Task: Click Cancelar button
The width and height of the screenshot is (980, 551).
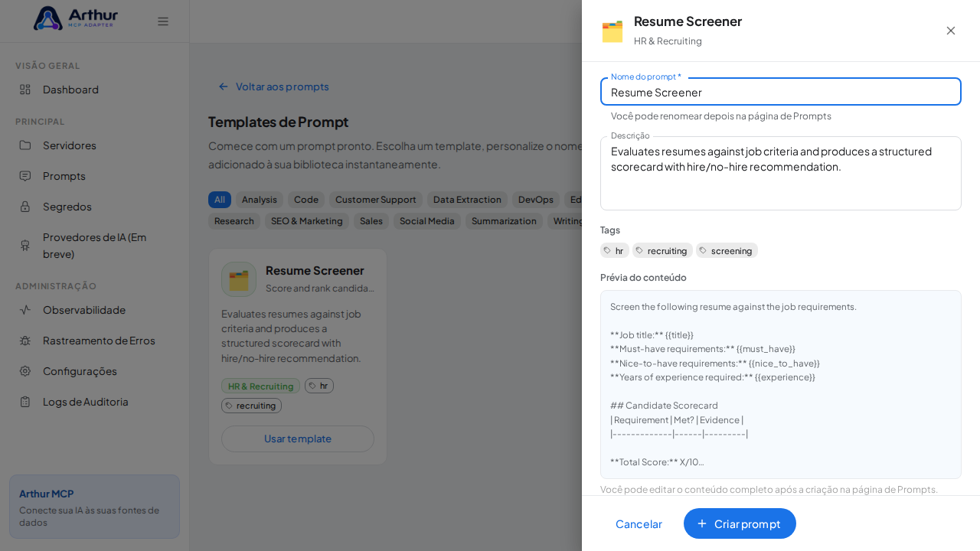Action: tap(639, 523)
